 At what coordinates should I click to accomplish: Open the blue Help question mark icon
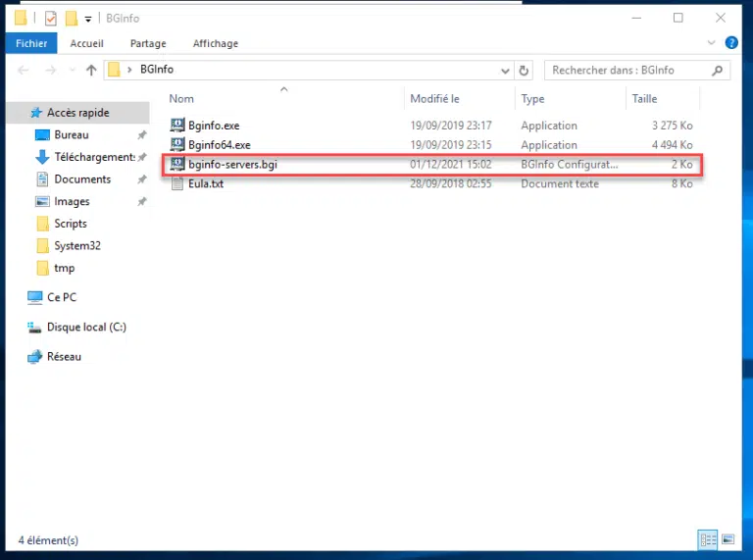[730, 43]
